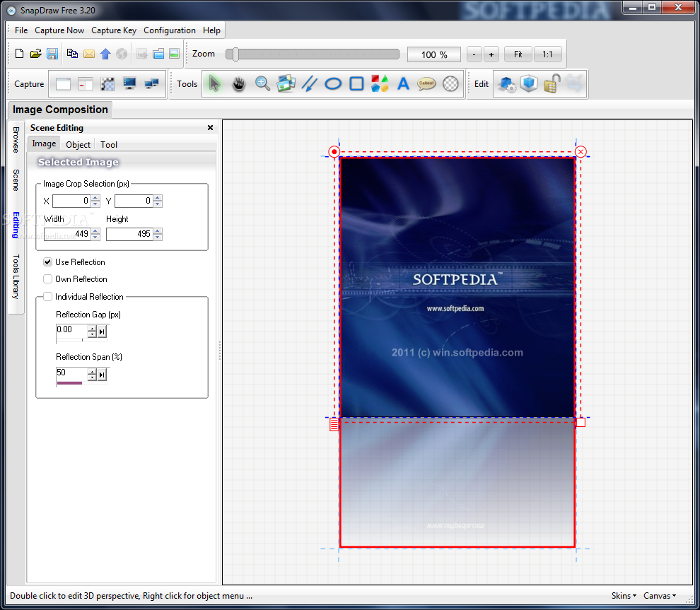Select the insert image tool
Viewport: 700px width, 610px height.
click(286, 83)
